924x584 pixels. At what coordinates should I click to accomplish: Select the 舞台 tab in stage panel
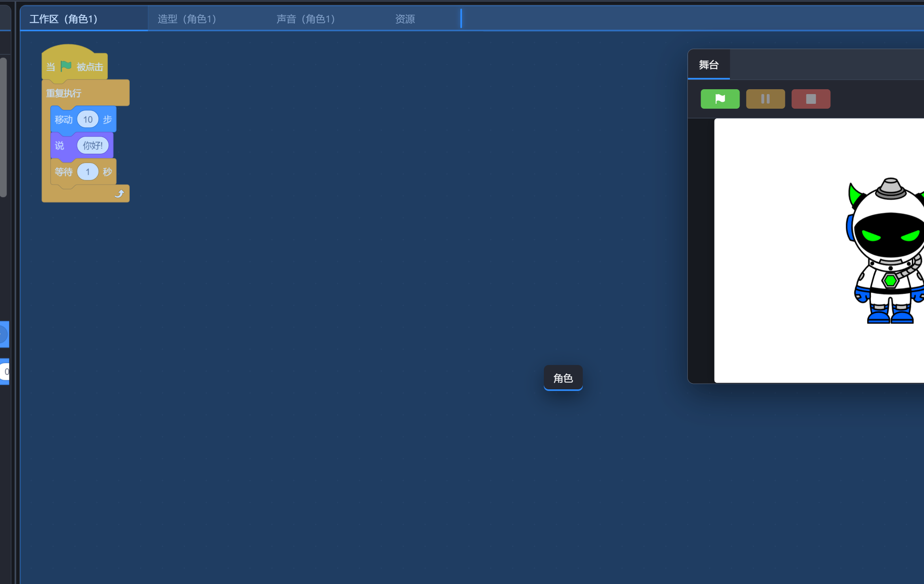coord(708,64)
